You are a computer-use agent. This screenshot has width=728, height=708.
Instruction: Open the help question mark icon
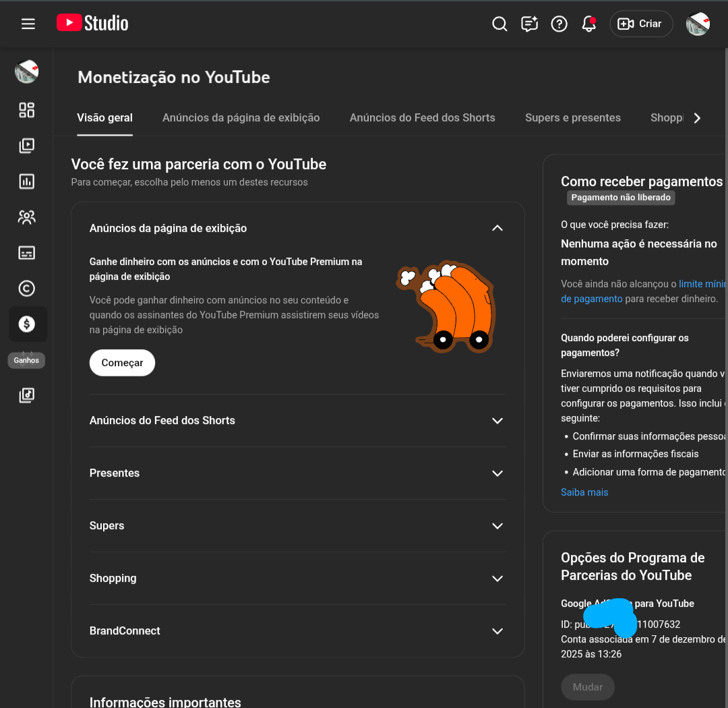[x=559, y=24]
